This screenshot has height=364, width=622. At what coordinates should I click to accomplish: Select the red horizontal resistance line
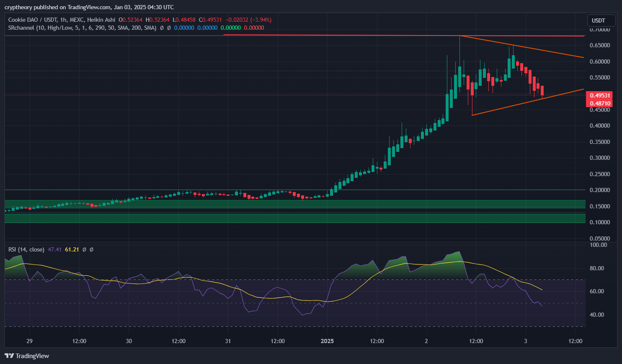404,36
